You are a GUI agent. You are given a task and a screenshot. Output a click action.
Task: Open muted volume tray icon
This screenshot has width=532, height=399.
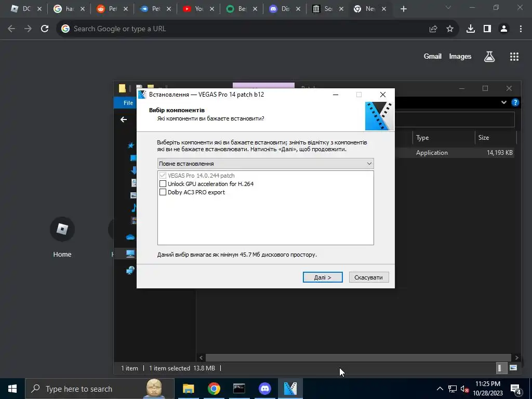[x=465, y=389]
